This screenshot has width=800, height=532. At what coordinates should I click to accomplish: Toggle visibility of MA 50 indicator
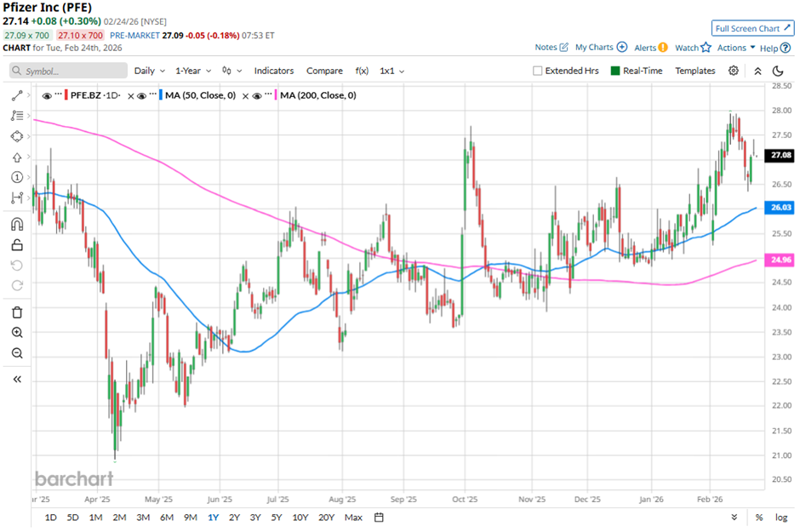point(142,95)
